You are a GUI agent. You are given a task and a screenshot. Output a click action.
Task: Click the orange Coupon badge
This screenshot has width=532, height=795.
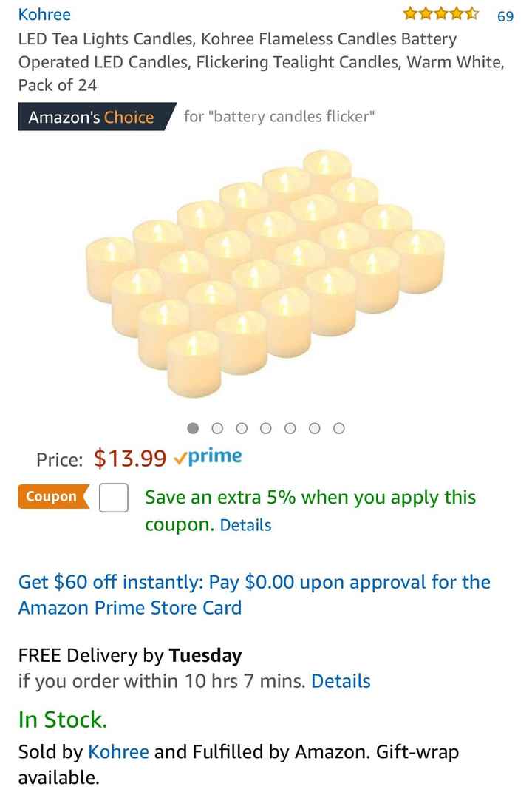point(52,497)
